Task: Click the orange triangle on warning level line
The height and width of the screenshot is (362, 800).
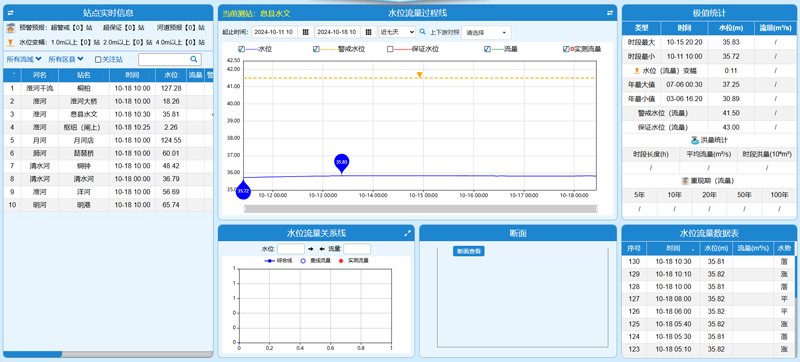Action: coord(419,75)
